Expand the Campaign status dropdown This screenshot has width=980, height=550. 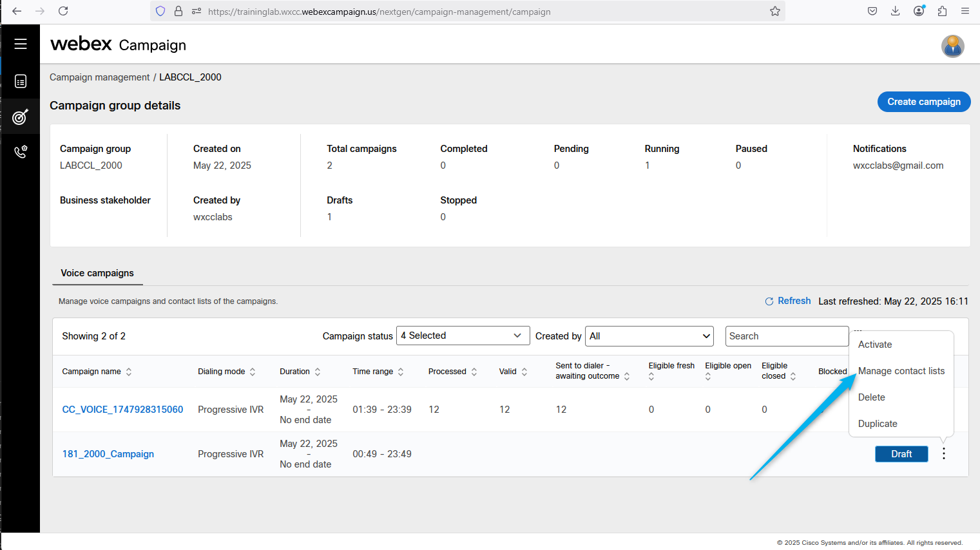click(x=463, y=336)
